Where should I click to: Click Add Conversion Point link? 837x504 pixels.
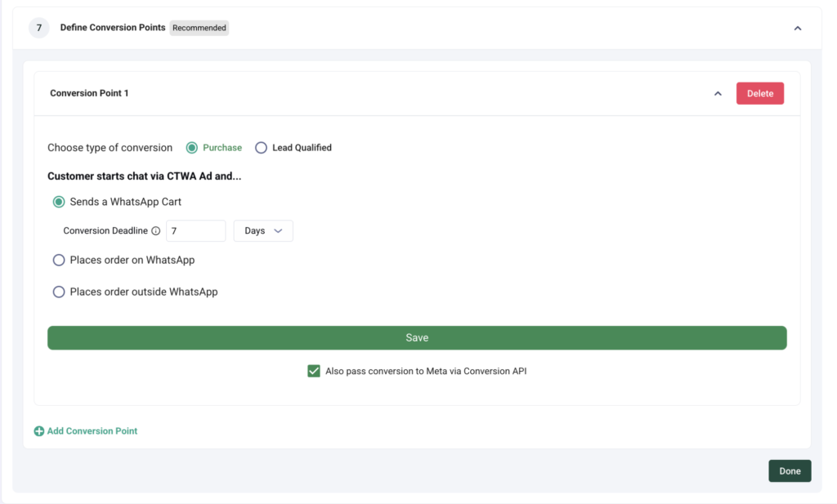(x=92, y=431)
